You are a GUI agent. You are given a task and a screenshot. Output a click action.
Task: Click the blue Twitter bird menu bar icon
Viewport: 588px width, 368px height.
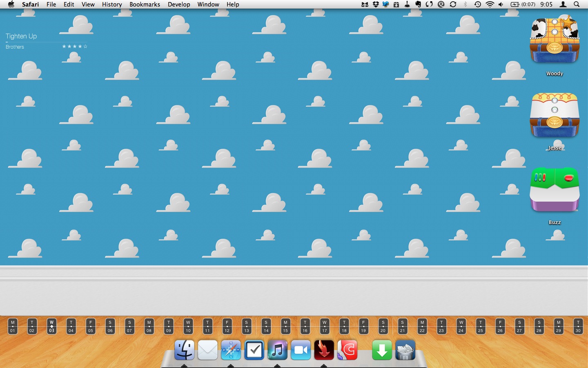pyautogui.click(x=386, y=4)
